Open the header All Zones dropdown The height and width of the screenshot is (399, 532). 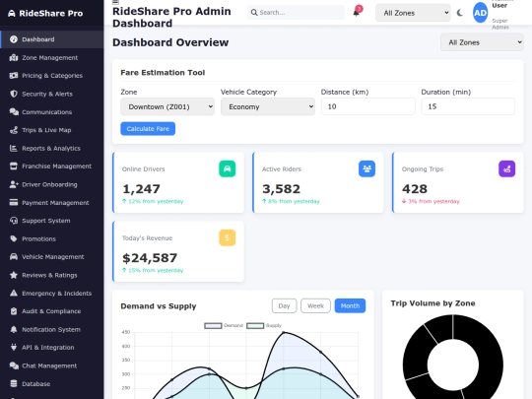click(413, 13)
